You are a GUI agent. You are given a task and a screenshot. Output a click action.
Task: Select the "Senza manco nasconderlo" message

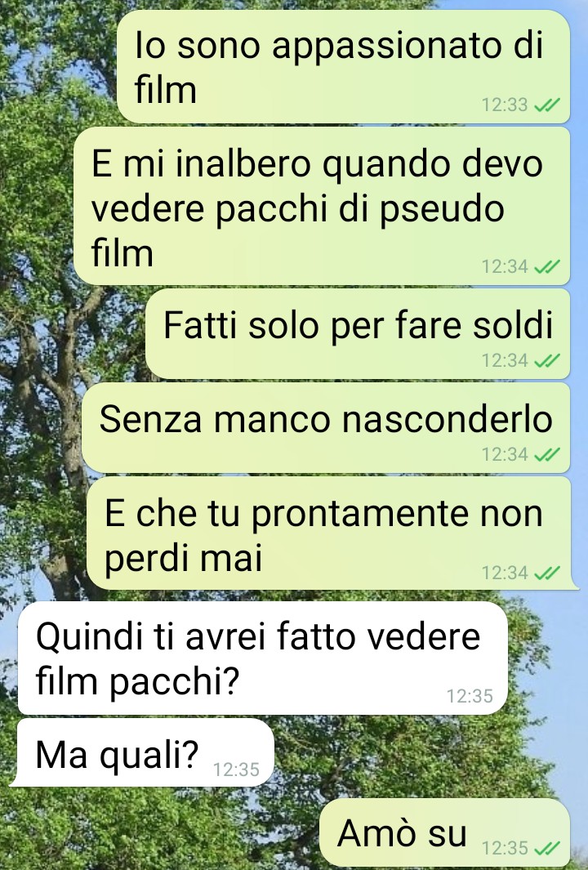point(326,428)
